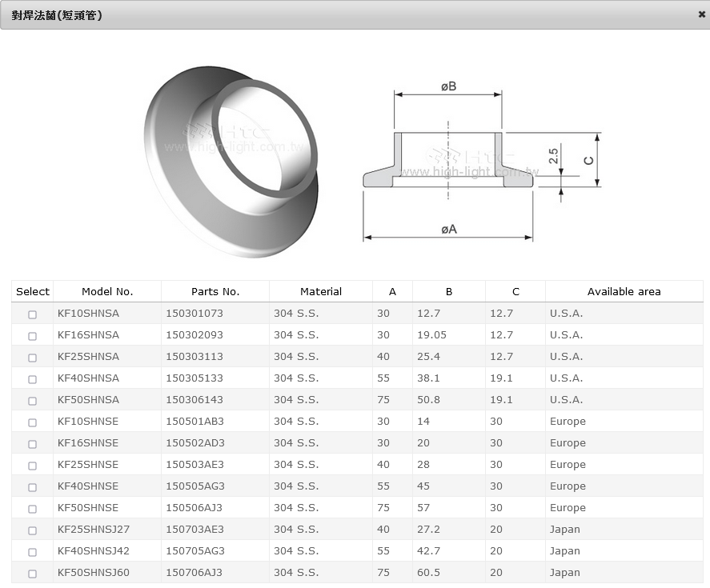Click the Model No. column header
710x588 pixels.
(x=107, y=292)
